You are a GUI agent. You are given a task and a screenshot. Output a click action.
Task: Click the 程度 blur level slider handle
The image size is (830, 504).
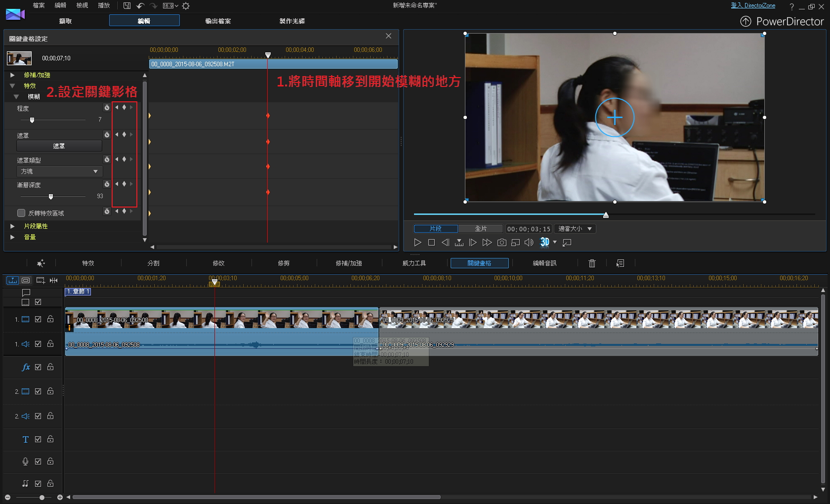(32, 120)
